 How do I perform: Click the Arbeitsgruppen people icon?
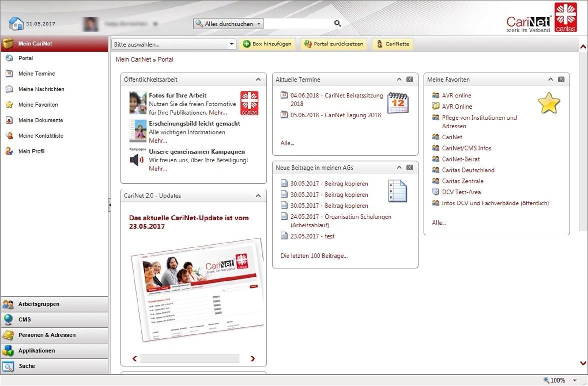pos(8,304)
